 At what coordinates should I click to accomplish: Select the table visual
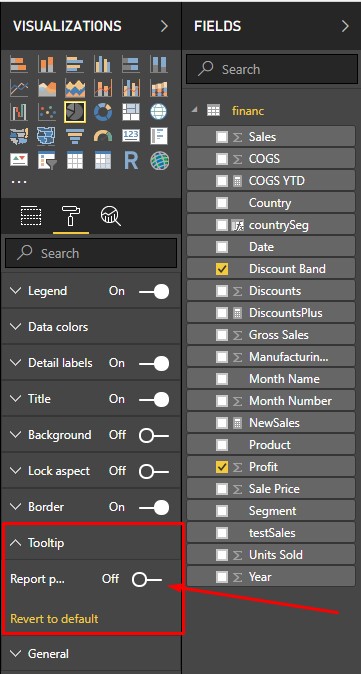[x=75, y=160]
